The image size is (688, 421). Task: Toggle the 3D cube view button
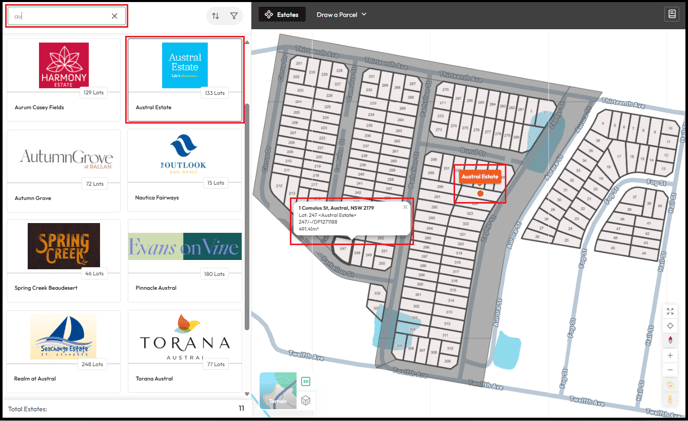pos(306,400)
